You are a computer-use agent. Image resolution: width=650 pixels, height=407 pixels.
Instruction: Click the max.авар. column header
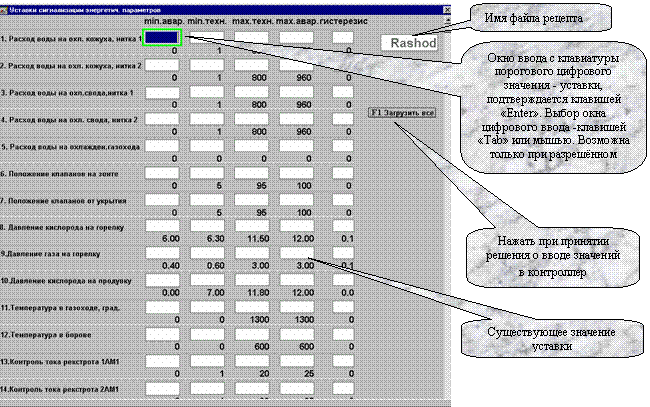(x=298, y=21)
